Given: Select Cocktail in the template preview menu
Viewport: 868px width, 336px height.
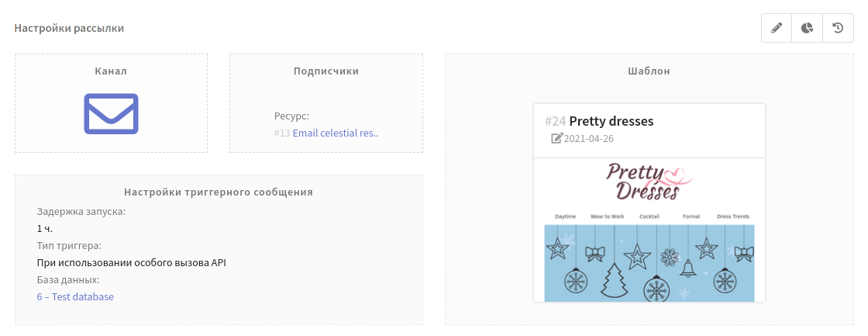Looking at the screenshot, I should 649,216.
